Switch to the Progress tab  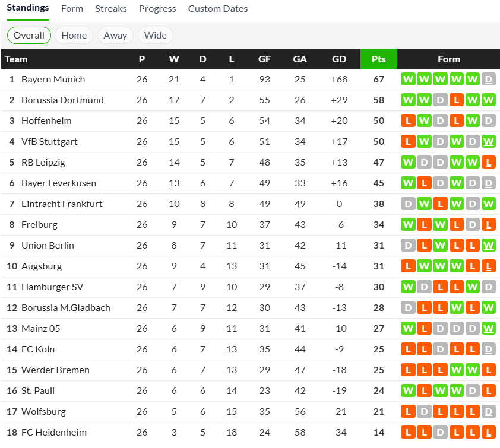tap(157, 9)
